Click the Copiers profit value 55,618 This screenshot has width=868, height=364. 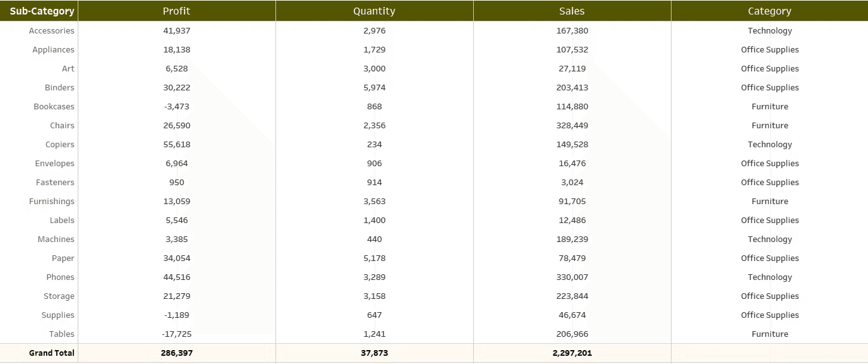click(x=177, y=144)
